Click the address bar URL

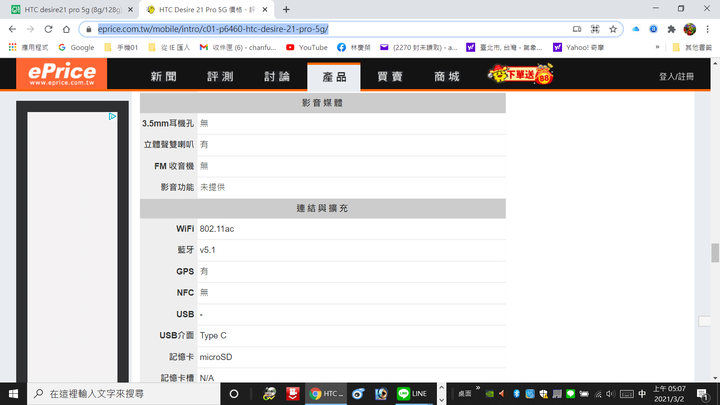213,29
